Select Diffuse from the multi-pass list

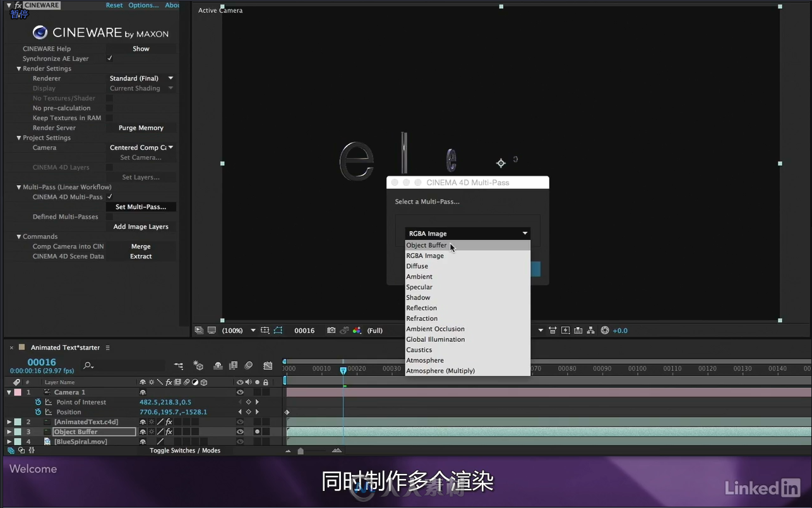468,266
